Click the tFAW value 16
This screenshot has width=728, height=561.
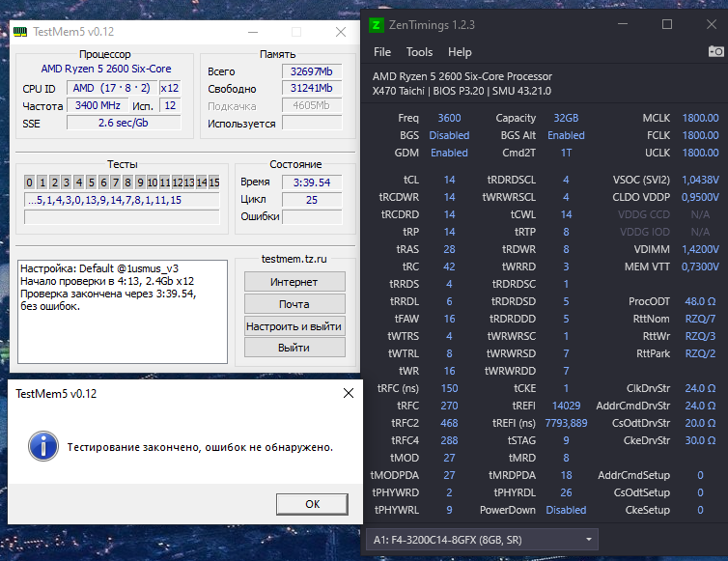[x=449, y=319]
